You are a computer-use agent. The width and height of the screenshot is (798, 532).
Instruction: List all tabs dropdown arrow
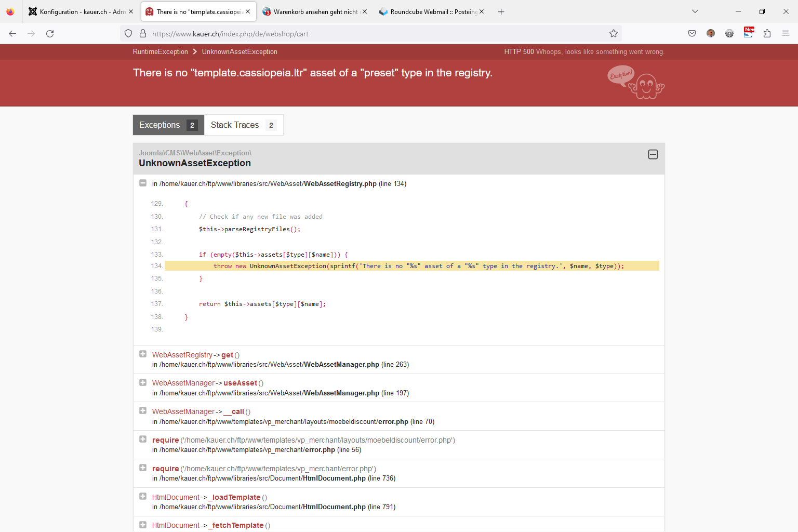pyautogui.click(x=695, y=11)
